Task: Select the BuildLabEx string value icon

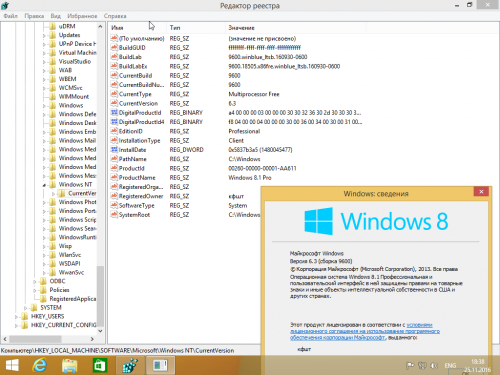Action: (x=114, y=66)
